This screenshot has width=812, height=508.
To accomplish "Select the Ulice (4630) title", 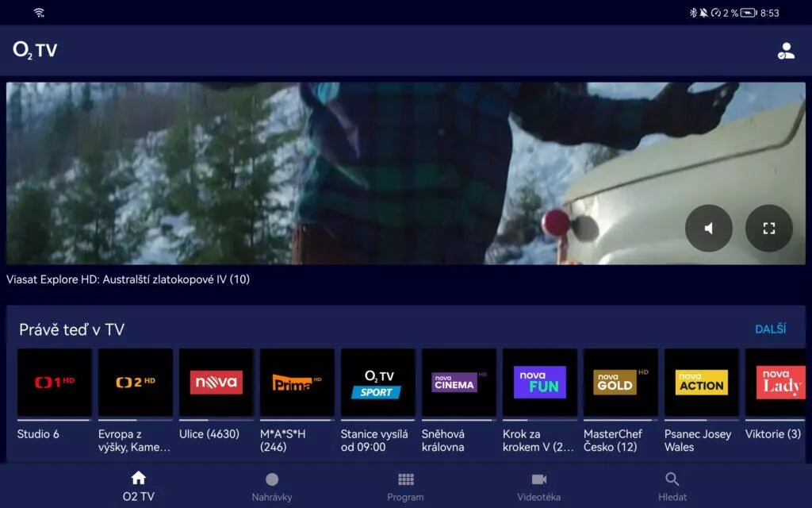I will coord(209,434).
